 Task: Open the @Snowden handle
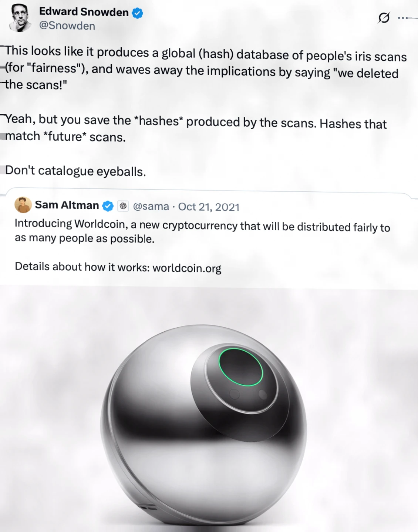pyautogui.click(x=67, y=26)
